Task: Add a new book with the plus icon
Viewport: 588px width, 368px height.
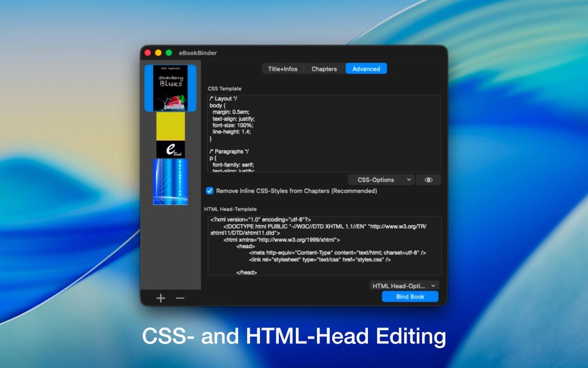Action: tap(161, 298)
